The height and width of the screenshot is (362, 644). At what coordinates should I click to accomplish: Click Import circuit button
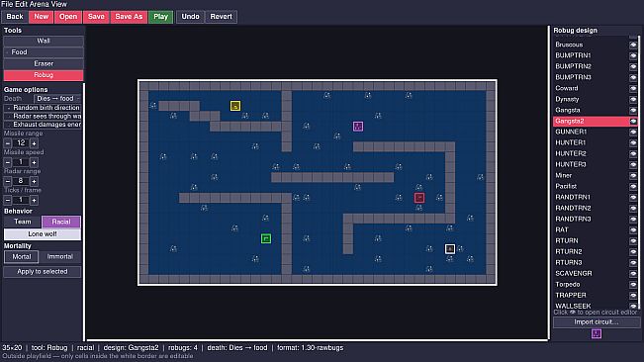click(x=596, y=322)
